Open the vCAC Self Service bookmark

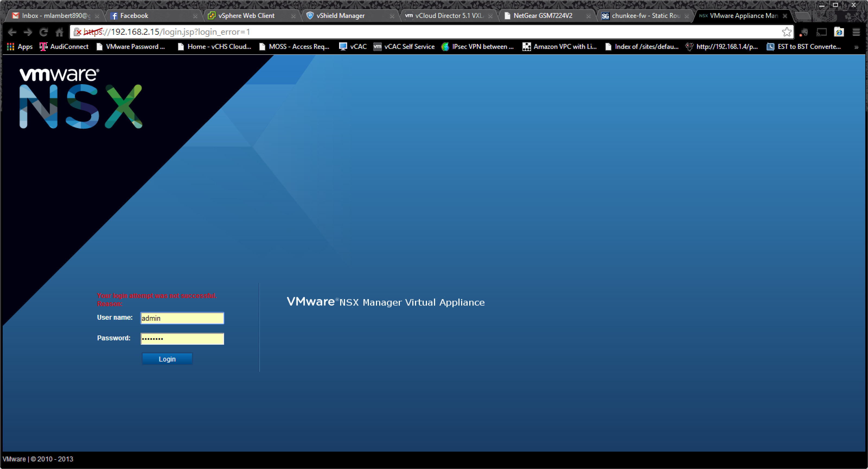(404, 46)
